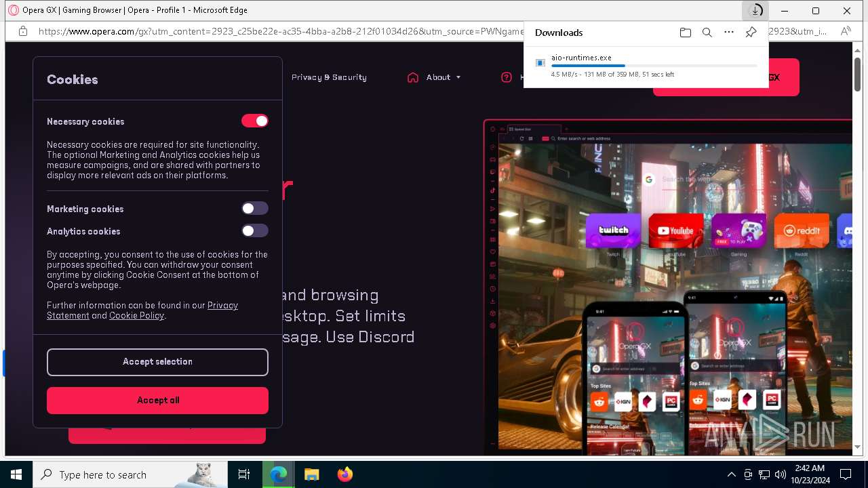Click the site lock icon in address bar
Screen dimensions: 868x488
(x=23, y=31)
